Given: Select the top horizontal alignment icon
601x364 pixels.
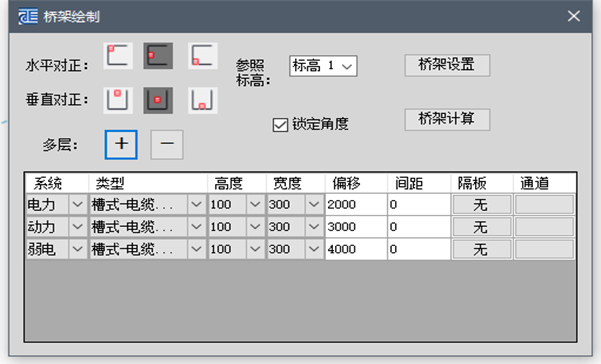Looking at the screenshot, I should pos(118,56).
